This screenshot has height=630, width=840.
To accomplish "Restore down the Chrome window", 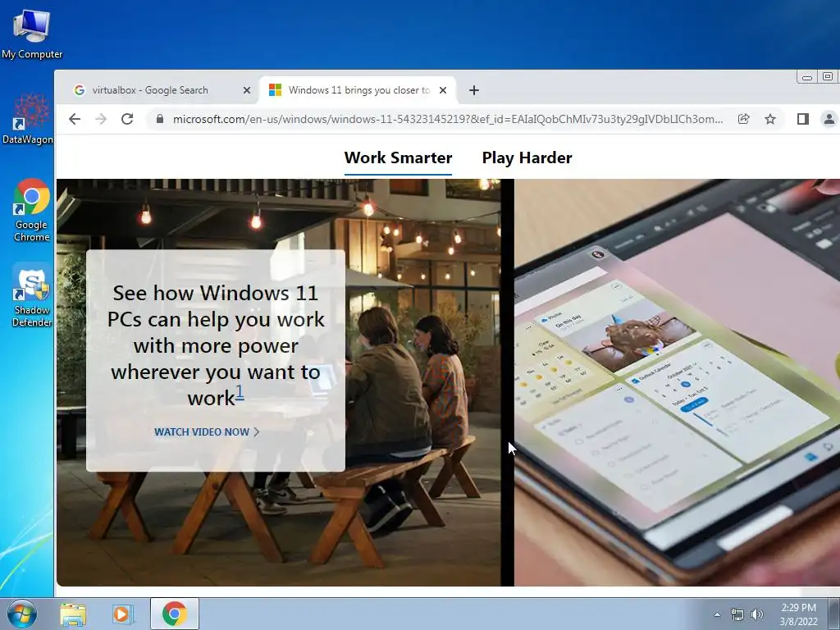I will tap(828, 76).
